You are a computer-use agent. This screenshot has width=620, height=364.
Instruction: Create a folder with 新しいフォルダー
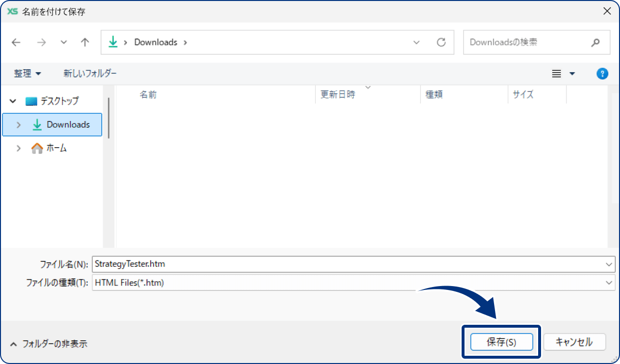90,74
